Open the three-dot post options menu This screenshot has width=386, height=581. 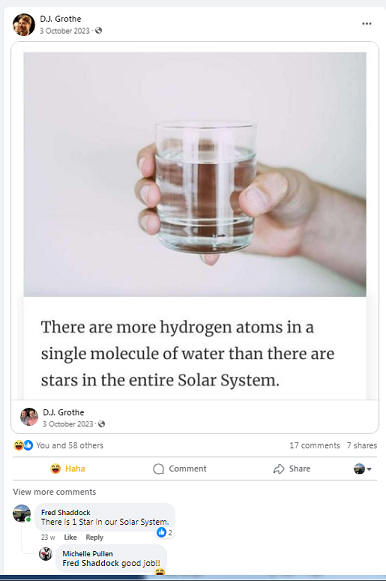(x=366, y=24)
